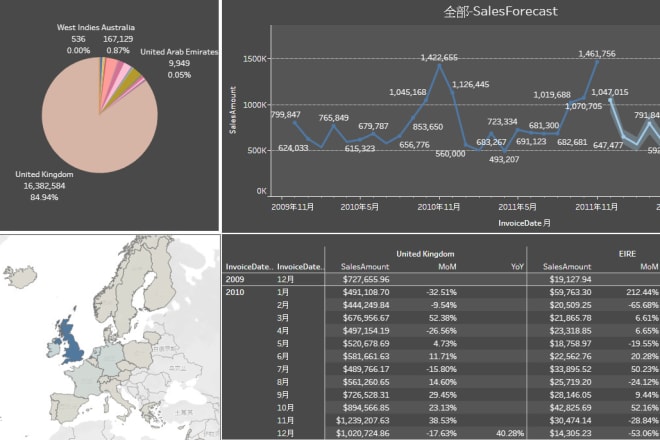Image resolution: width=660 pixels, height=440 pixels.
Task: Select the -32.51% MoM cell
Action: (441, 292)
